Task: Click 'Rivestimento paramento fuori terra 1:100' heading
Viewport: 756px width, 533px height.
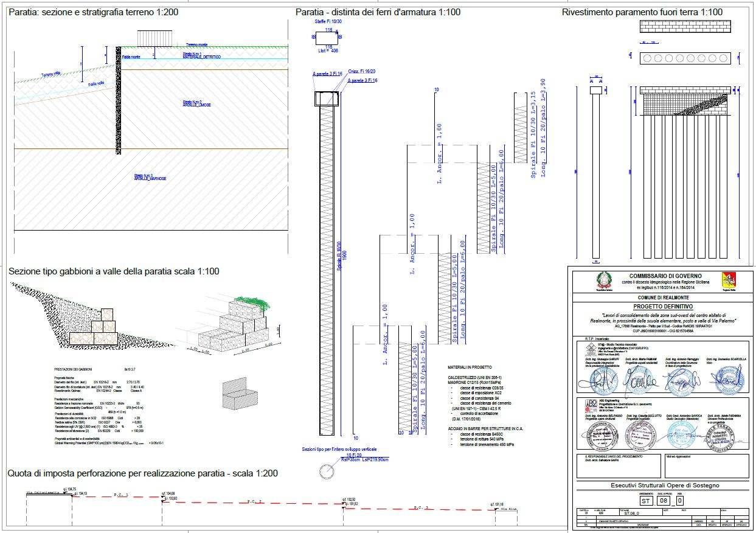Action: 642,12
